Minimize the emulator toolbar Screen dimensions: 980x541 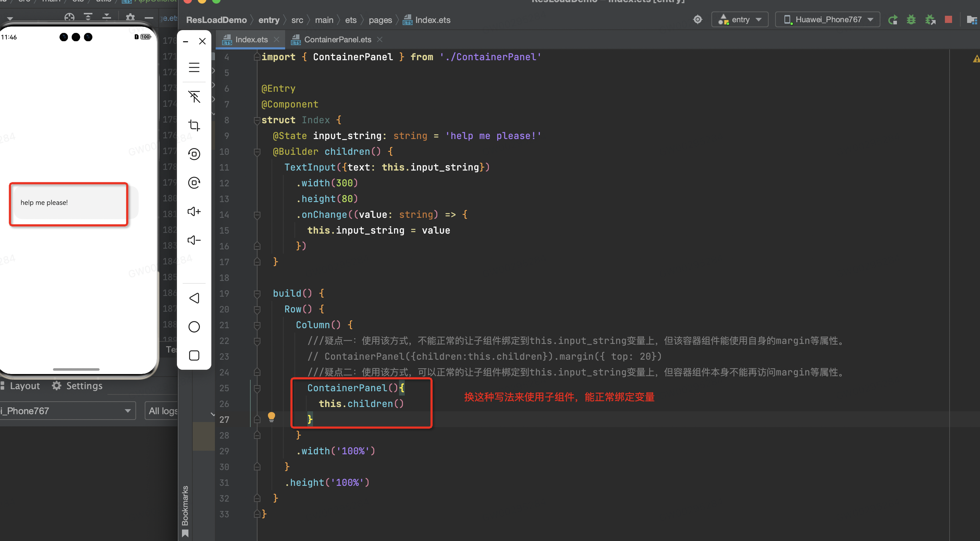click(x=186, y=41)
